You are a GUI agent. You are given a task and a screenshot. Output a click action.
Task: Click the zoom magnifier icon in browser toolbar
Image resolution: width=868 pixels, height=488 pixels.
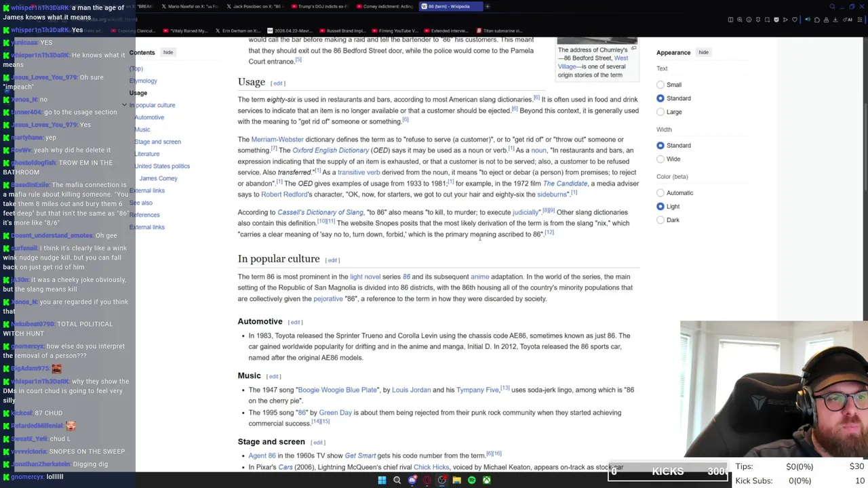(x=740, y=20)
